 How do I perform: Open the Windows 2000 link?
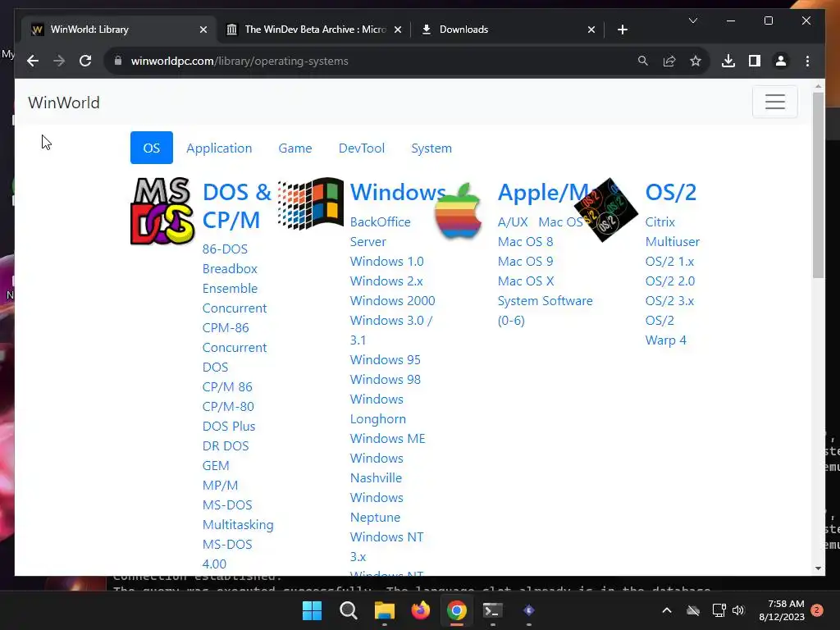[x=393, y=300]
